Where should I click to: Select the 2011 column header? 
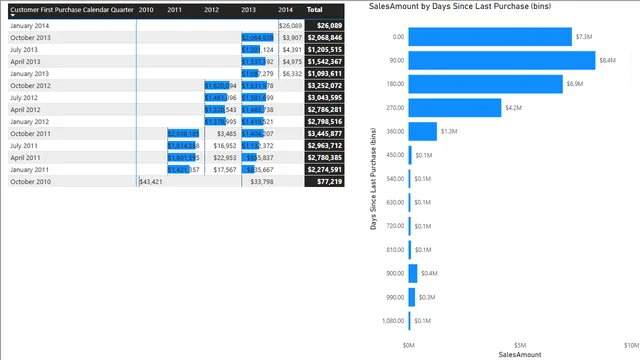pyautogui.click(x=174, y=9)
